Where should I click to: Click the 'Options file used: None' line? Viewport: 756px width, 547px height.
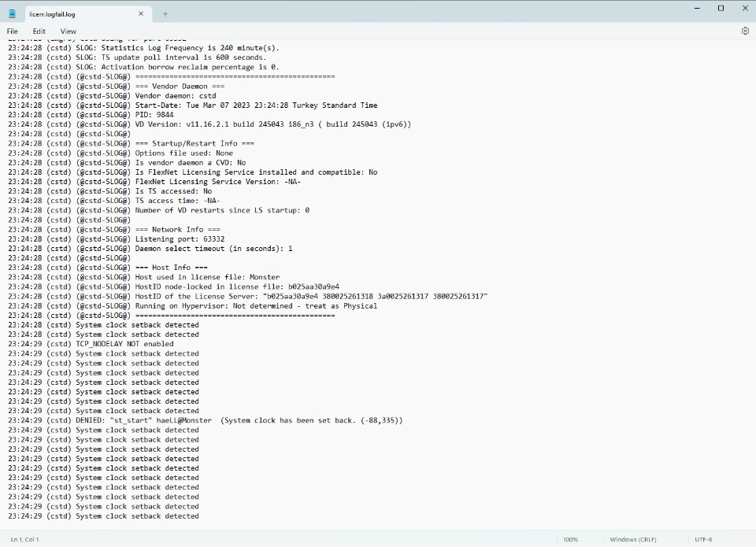pyautogui.click(x=120, y=153)
